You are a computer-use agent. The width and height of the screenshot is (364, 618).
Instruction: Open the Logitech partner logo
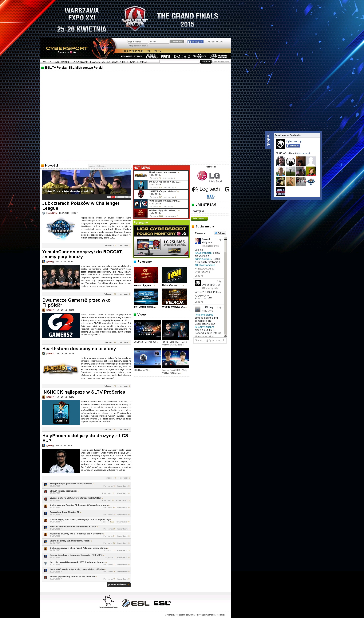(x=206, y=189)
